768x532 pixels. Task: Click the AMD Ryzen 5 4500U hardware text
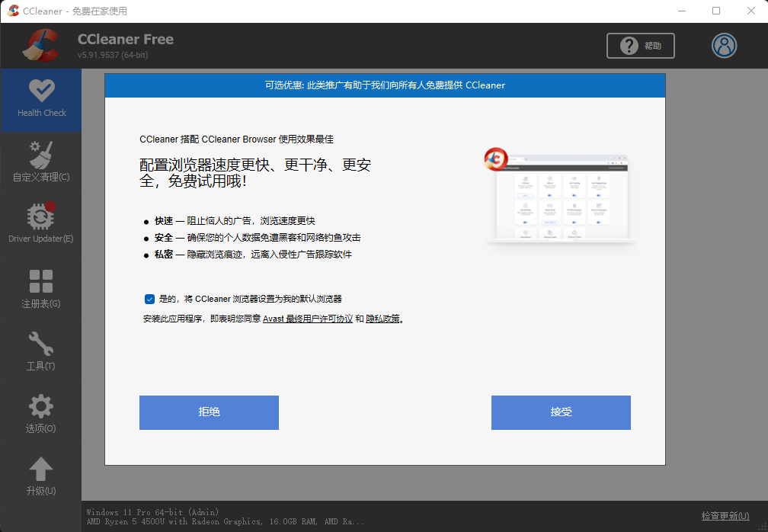(225, 522)
